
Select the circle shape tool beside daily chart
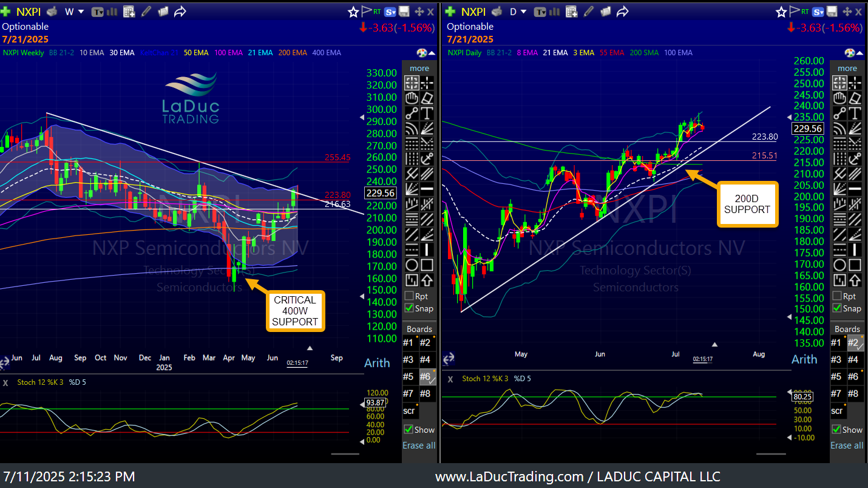[x=839, y=265]
